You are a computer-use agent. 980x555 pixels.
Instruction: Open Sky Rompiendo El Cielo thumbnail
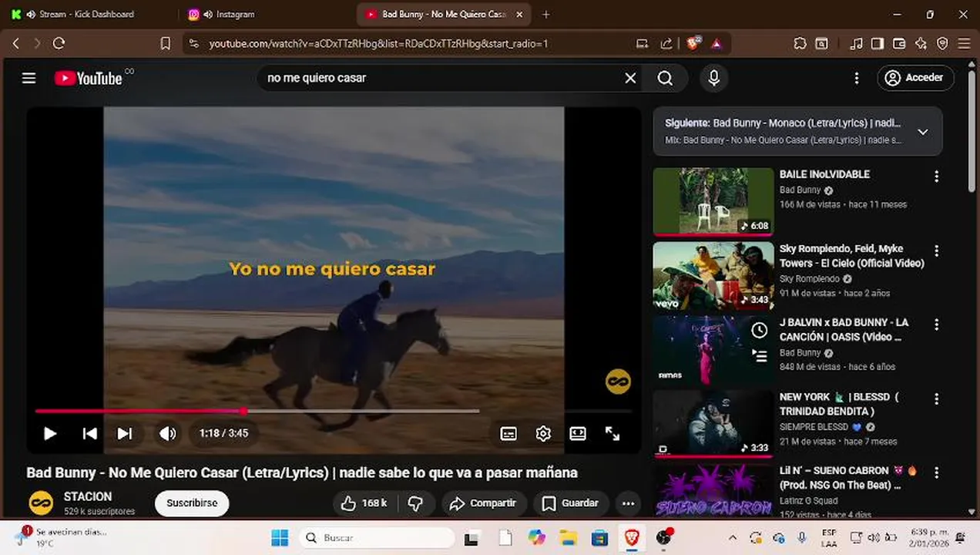pyautogui.click(x=713, y=276)
